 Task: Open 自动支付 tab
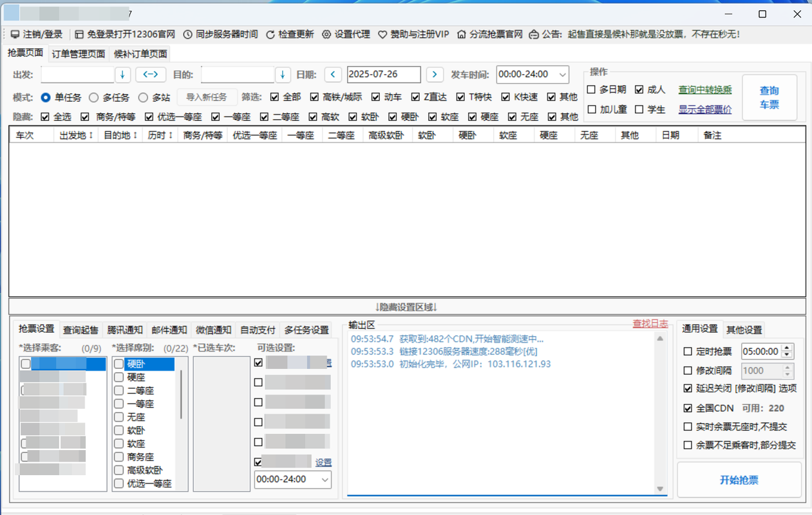click(258, 330)
